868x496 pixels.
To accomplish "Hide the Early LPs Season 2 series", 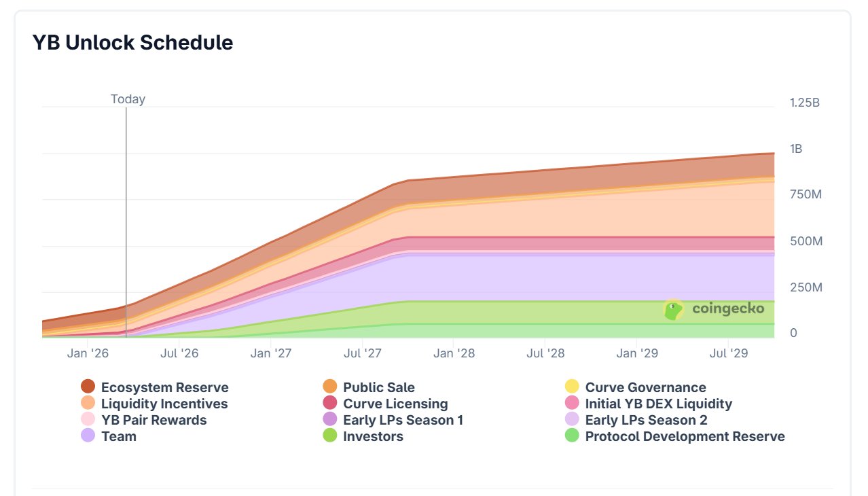I will [x=646, y=420].
